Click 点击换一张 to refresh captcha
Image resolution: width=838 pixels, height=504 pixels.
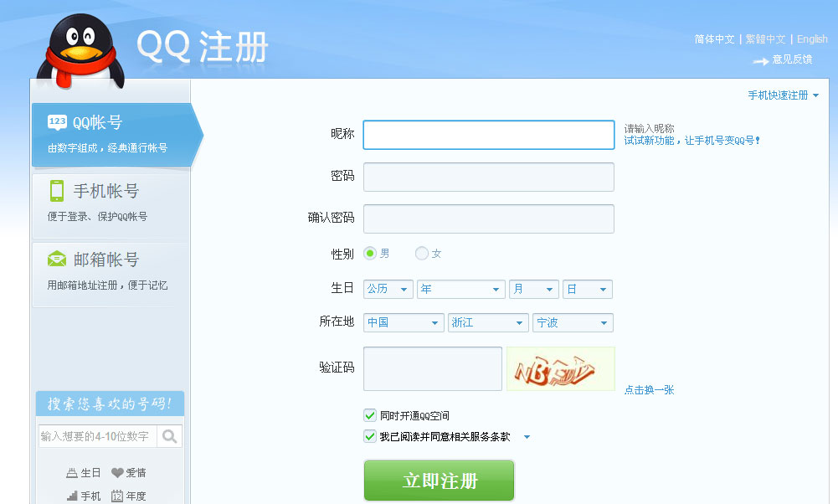[x=650, y=390]
